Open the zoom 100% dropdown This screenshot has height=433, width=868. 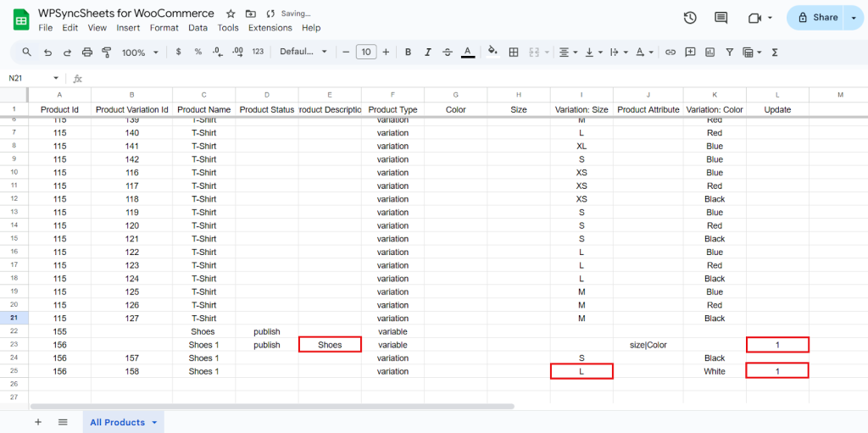[140, 52]
